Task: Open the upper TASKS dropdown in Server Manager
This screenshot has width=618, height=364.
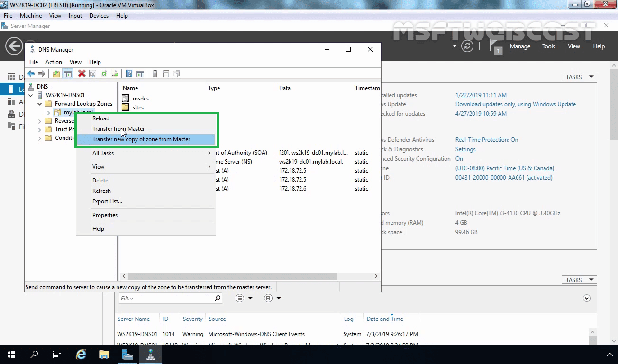Action: pos(579,77)
